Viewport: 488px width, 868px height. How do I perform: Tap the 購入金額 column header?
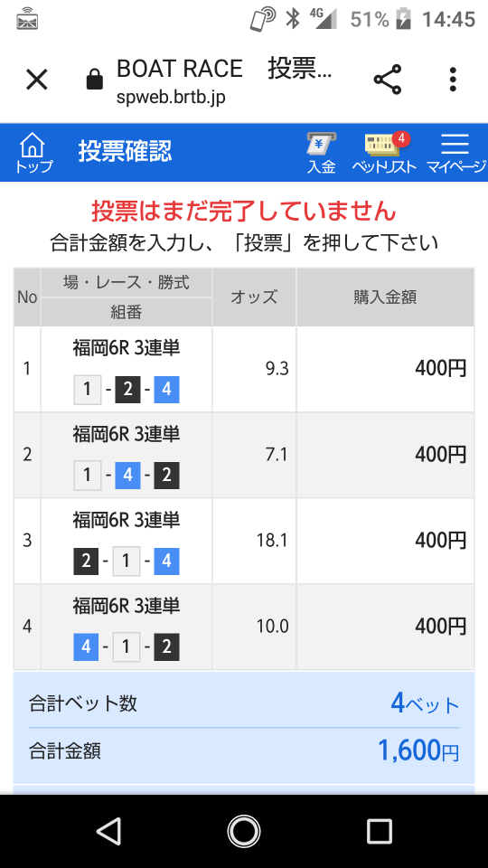pyautogui.click(x=385, y=297)
